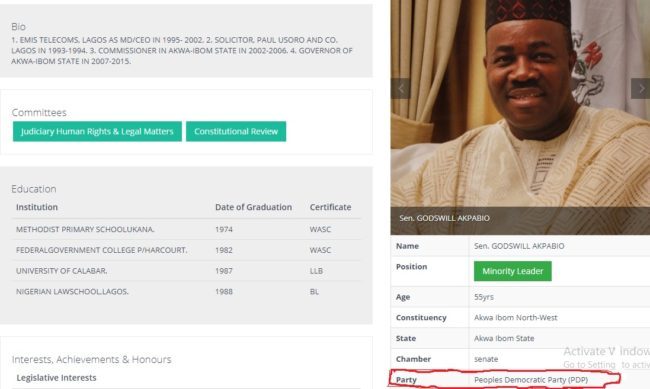Click the previous photo arrow on carousel
Screen dimensions: 650x389
click(400, 88)
